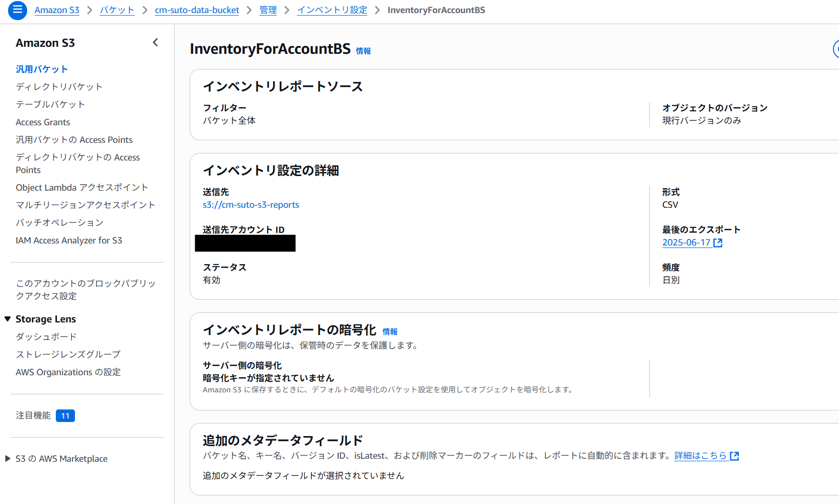Open s3://cm-suto-s3-reports destination link

point(251,205)
